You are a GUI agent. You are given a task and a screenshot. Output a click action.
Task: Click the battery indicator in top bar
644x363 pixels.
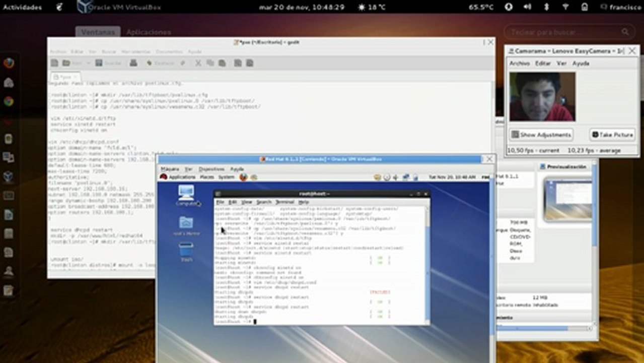(x=584, y=7)
